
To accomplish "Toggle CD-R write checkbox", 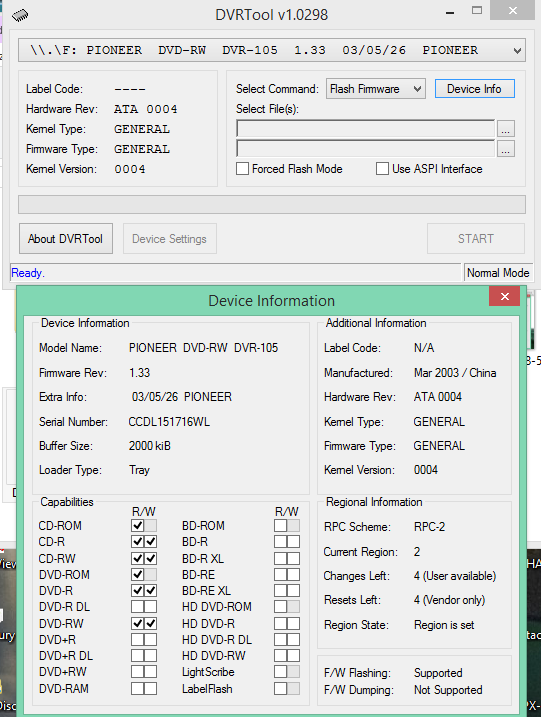I will 150,542.
